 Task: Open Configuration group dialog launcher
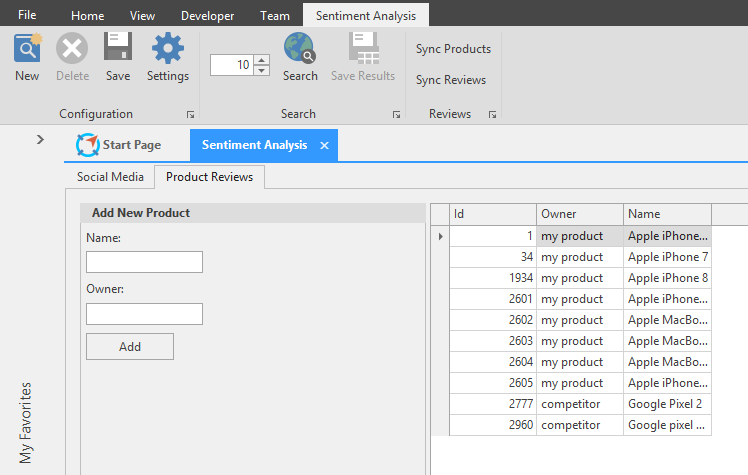[x=190, y=114]
